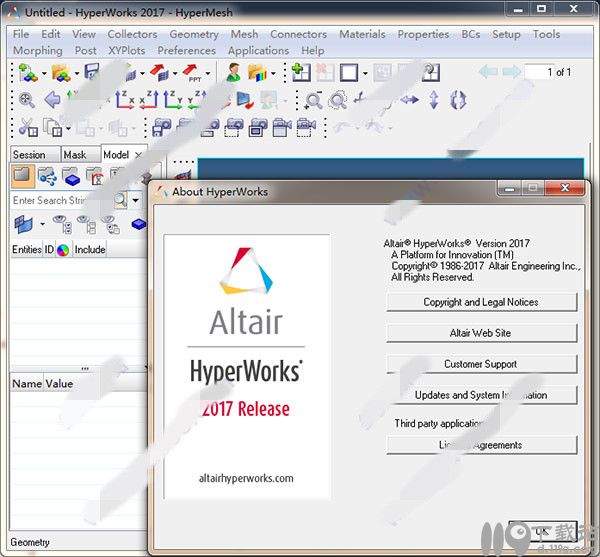This screenshot has height=557, width=600.
Task: Open the dropdown beside Export Solver Deck icon
Action: click(175, 73)
